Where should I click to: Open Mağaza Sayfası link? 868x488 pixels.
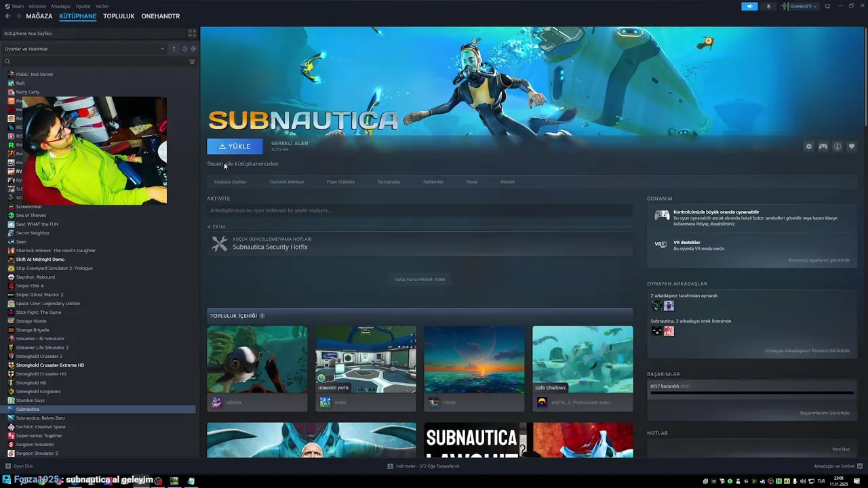pyautogui.click(x=231, y=182)
